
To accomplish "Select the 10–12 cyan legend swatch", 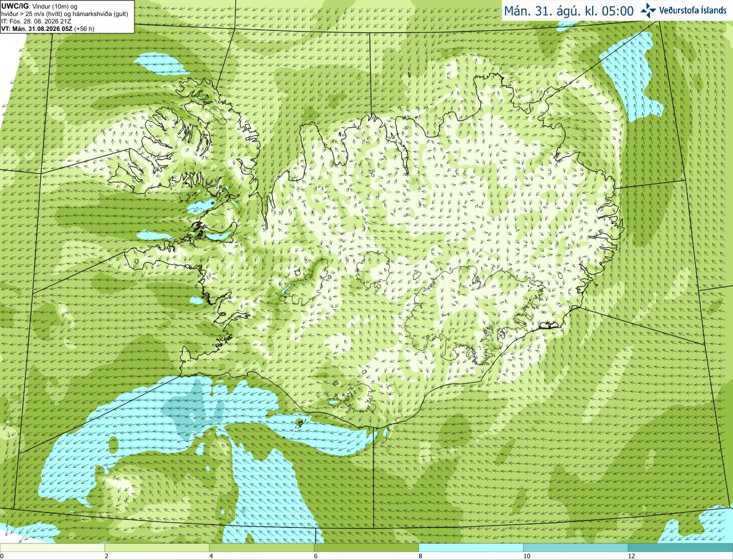I will [576, 548].
